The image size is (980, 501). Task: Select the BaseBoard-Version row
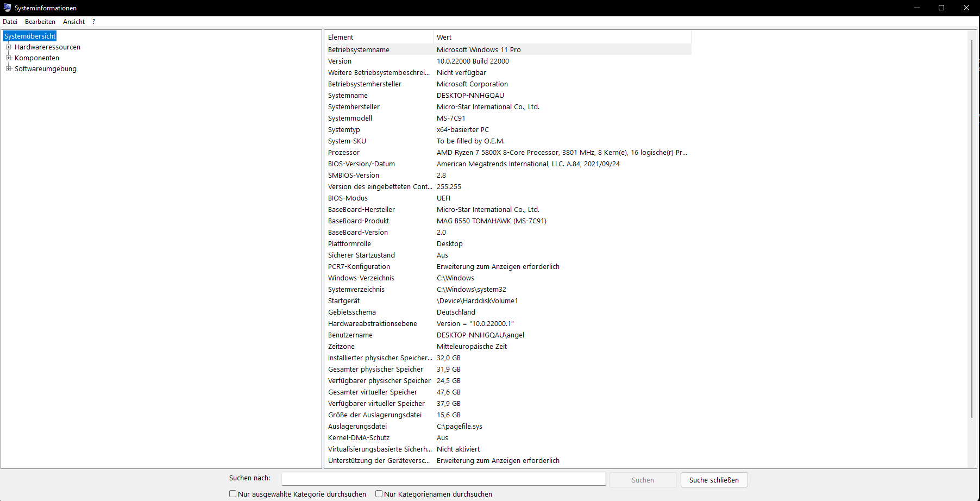click(508, 232)
